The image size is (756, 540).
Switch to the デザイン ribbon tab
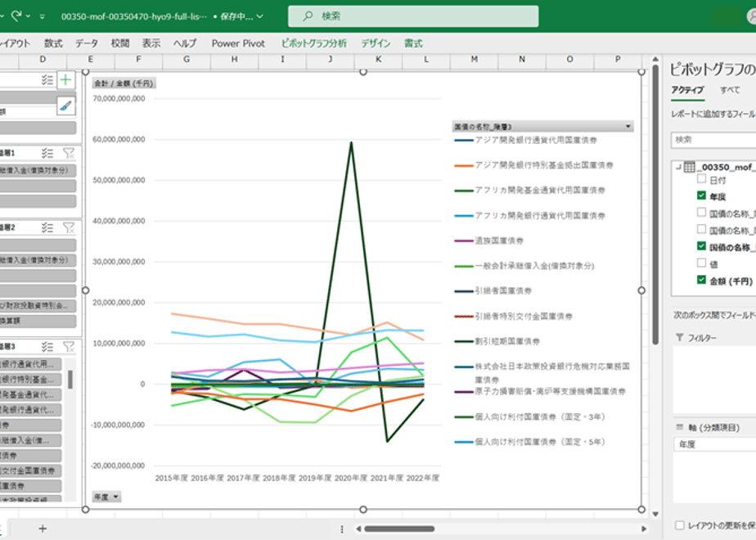tap(376, 43)
